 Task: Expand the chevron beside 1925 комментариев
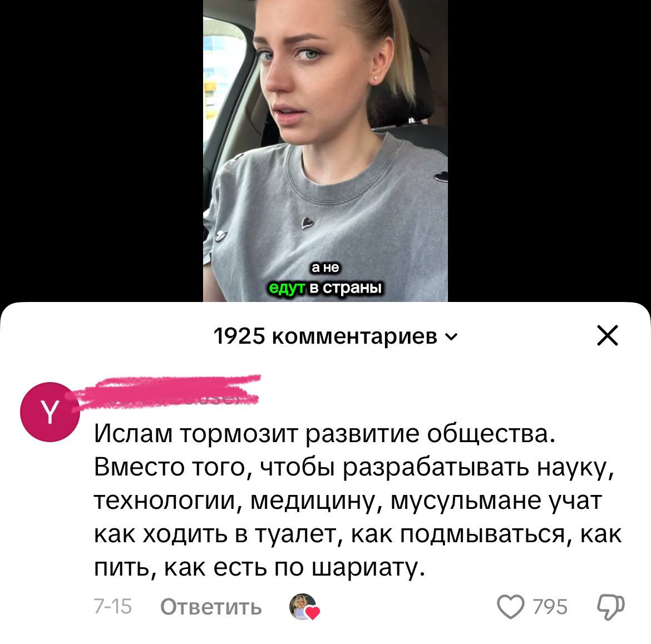point(451,336)
